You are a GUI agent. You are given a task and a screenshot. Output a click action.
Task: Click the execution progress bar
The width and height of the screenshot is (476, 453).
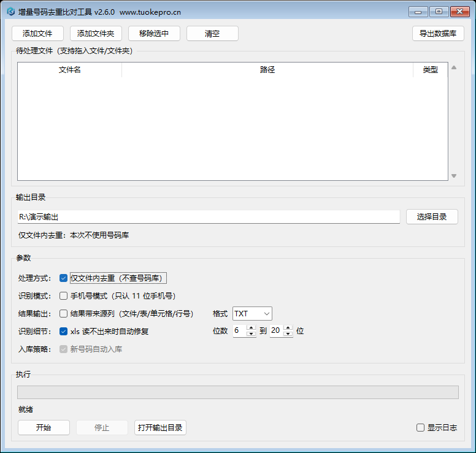pyautogui.click(x=238, y=392)
